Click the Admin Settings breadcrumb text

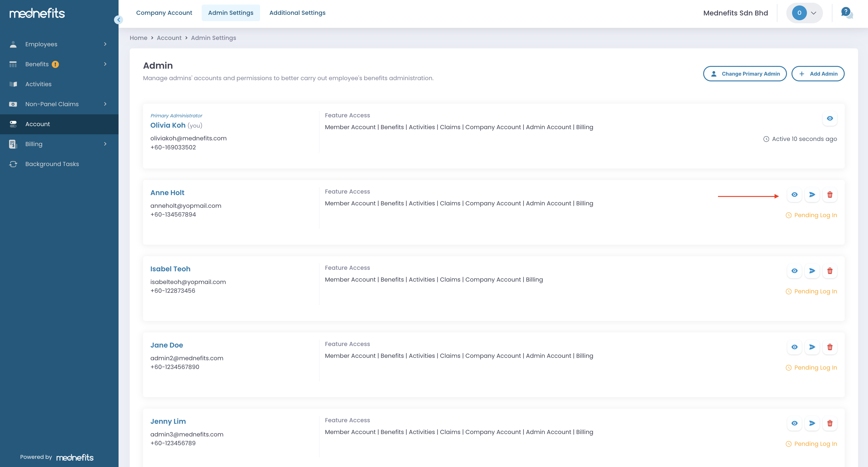[213, 38]
